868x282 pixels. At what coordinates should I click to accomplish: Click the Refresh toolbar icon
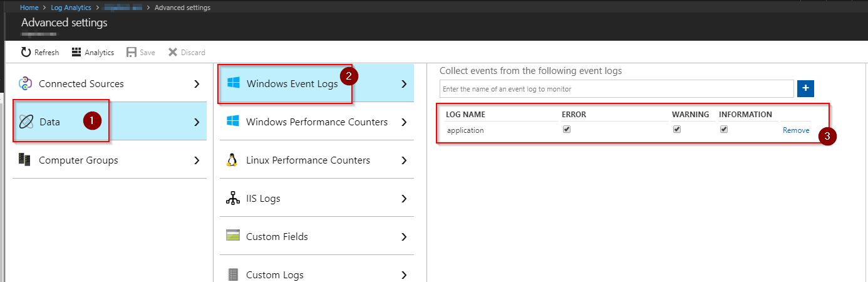coord(26,53)
